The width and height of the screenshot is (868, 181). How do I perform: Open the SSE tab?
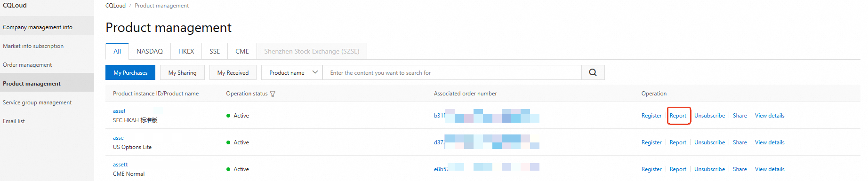[215, 51]
